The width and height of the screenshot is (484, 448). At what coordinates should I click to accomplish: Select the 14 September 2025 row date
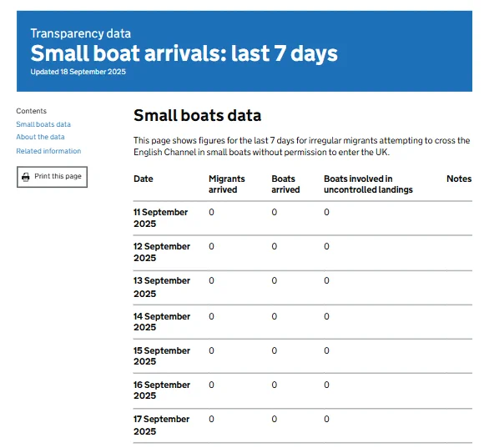[162, 322]
